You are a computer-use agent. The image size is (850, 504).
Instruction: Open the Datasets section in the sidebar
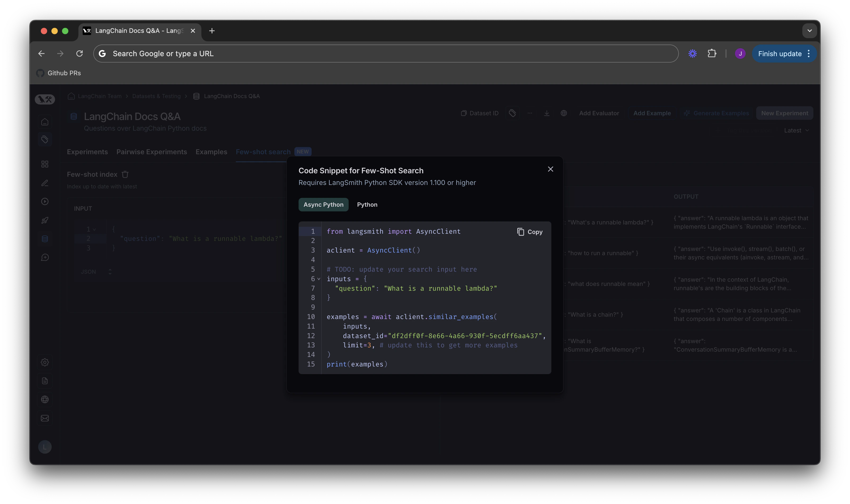45,238
